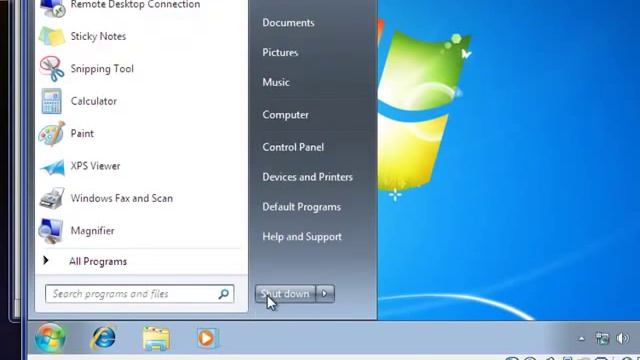This screenshot has width=640, height=360.
Task: Open Computer from Start menu
Action: click(x=285, y=115)
